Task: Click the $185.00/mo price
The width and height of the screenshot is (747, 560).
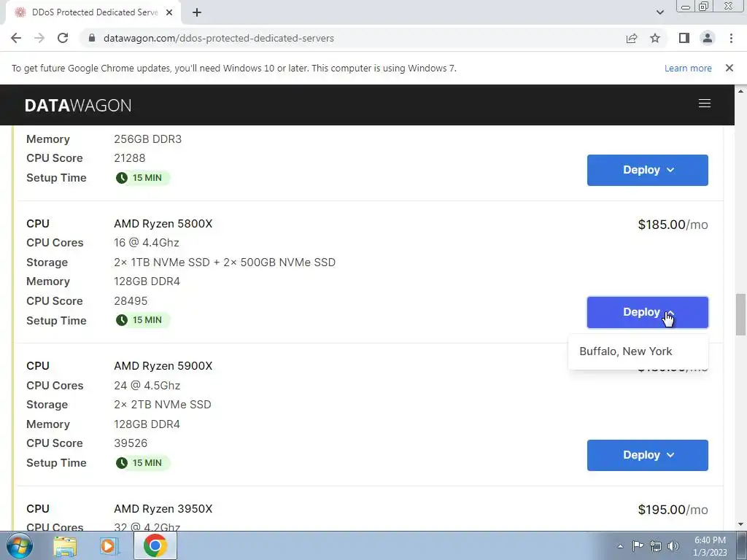Action: [x=673, y=225]
